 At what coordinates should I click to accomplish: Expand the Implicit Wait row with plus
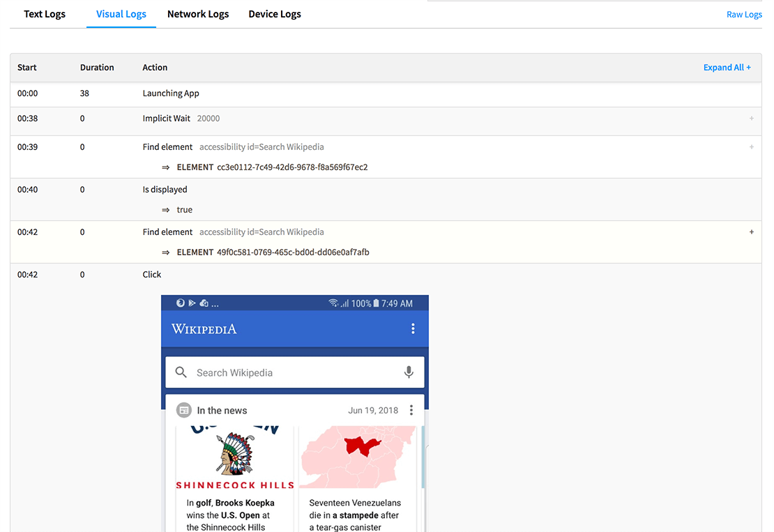pyautogui.click(x=751, y=119)
